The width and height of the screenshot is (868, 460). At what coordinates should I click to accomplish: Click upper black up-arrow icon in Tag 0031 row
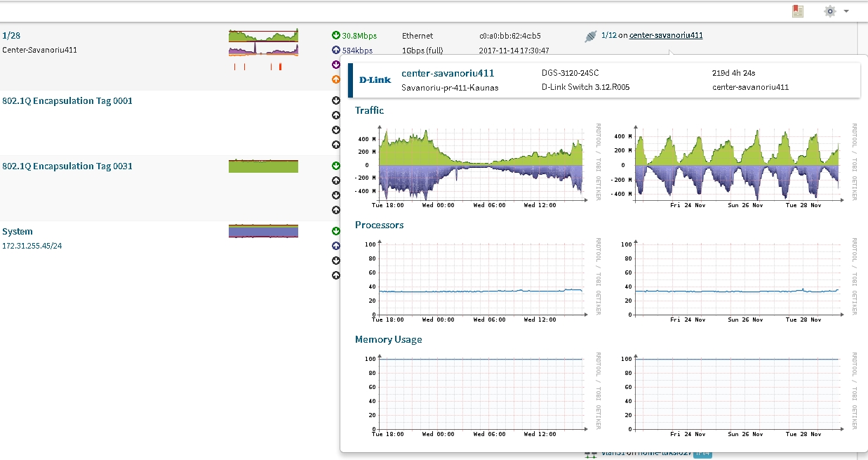(336, 180)
